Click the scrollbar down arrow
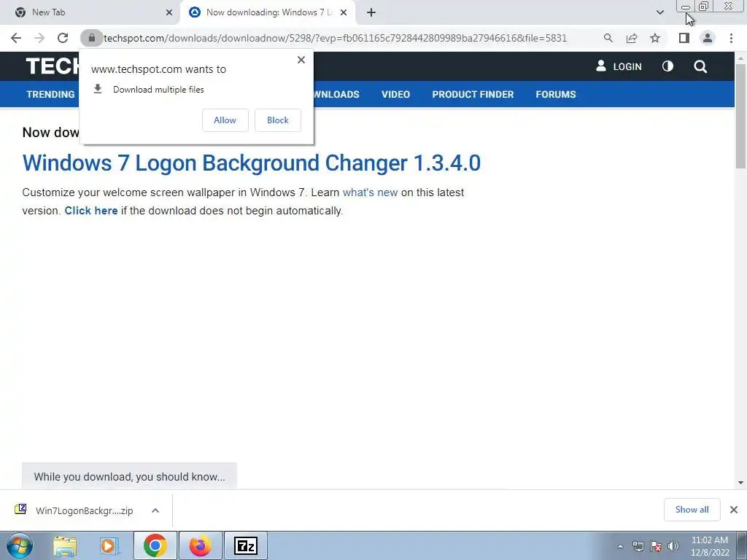 (x=741, y=483)
